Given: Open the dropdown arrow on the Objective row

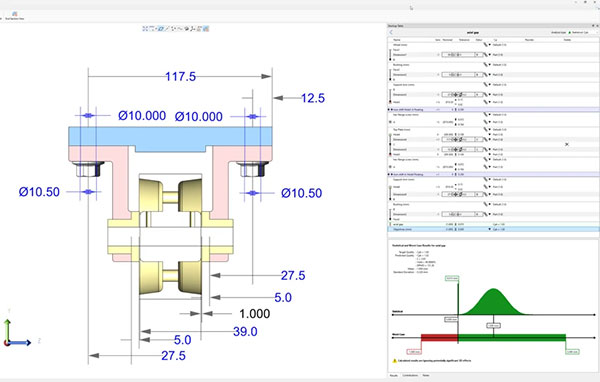Looking at the screenshot, I should 489,229.
